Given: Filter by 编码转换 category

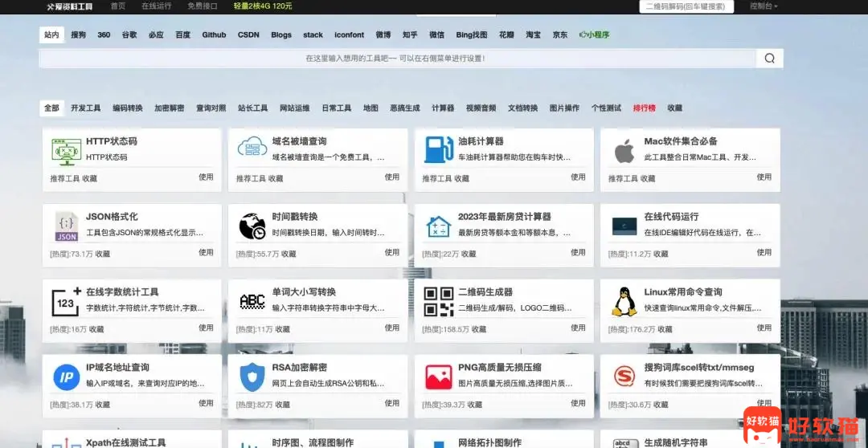Looking at the screenshot, I should tap(128, 108).
